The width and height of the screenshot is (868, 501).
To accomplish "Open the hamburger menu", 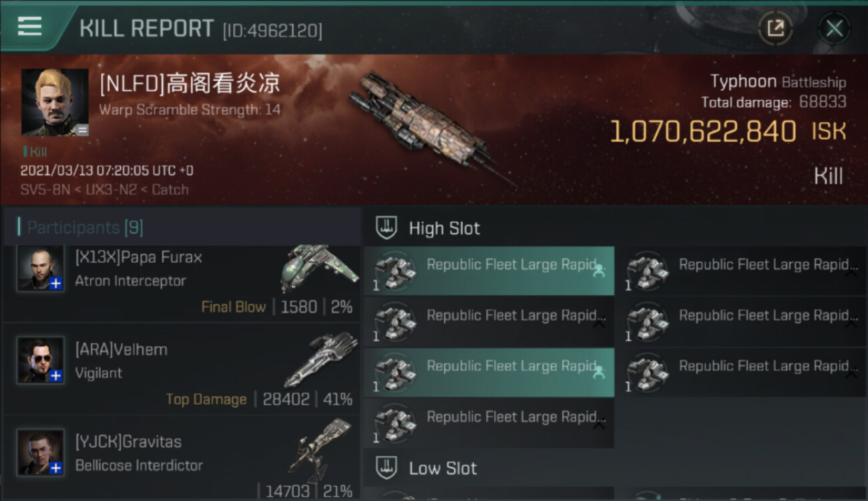I will click(x=30, y=27).
